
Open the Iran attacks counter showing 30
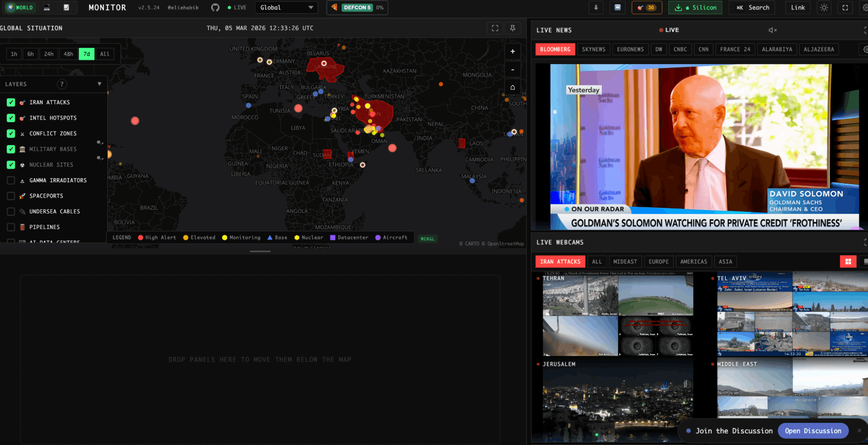(x=647, y=7)
